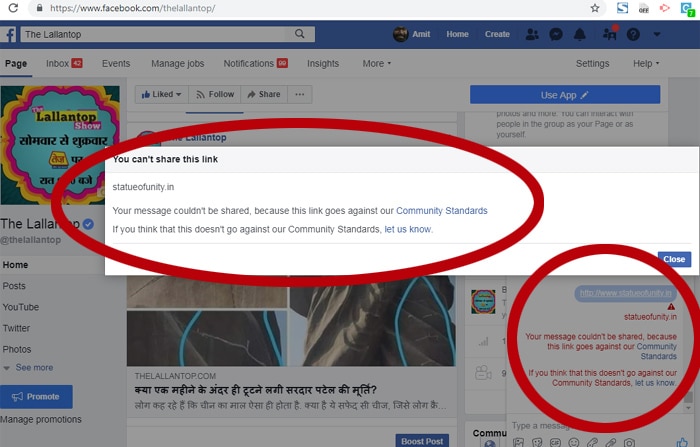Click the Follow button
Screen dimensions: 700x447
[215, 94]
